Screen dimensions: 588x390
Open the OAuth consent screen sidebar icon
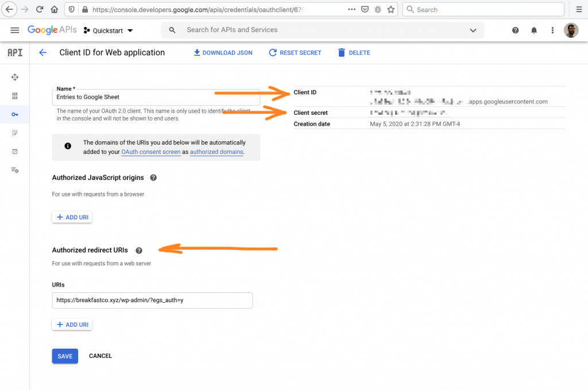[x=15, y=133]
